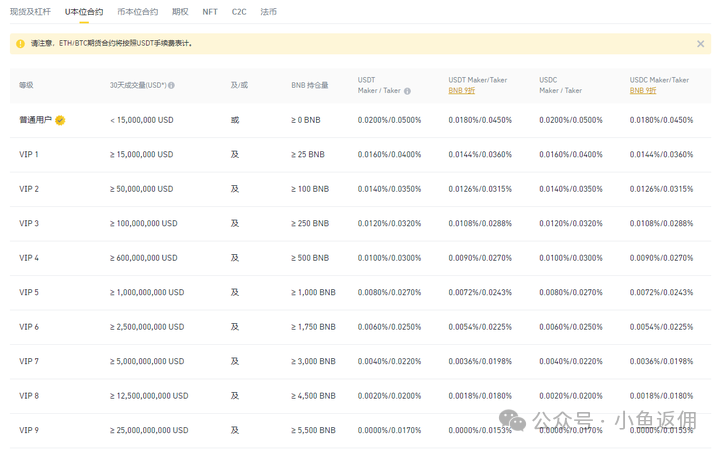The image size is (720, 450).
Task: Click the ≥ 4,500 BNB holding cell
Action: pyautogui.click(x=313, y=395)
